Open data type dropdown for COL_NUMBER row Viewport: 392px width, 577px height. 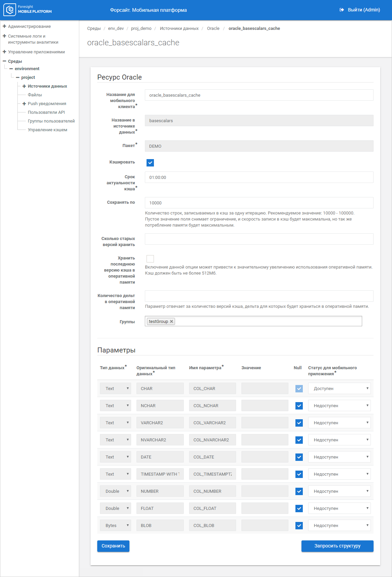115,491
